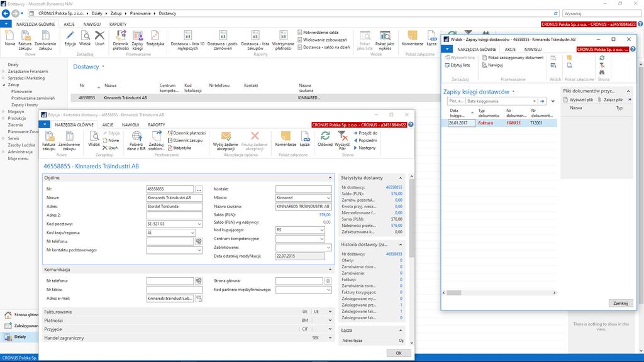The height and width of the screenshot is (362, 644).
Task: Click the back navigation arrow
Action: [x=6, y=14]
